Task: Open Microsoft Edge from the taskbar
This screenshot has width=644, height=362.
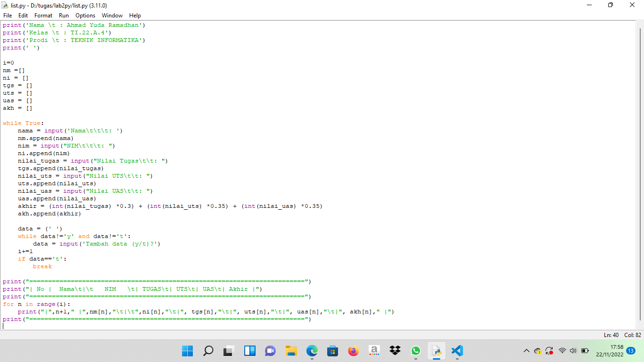Action: point(312,351)
